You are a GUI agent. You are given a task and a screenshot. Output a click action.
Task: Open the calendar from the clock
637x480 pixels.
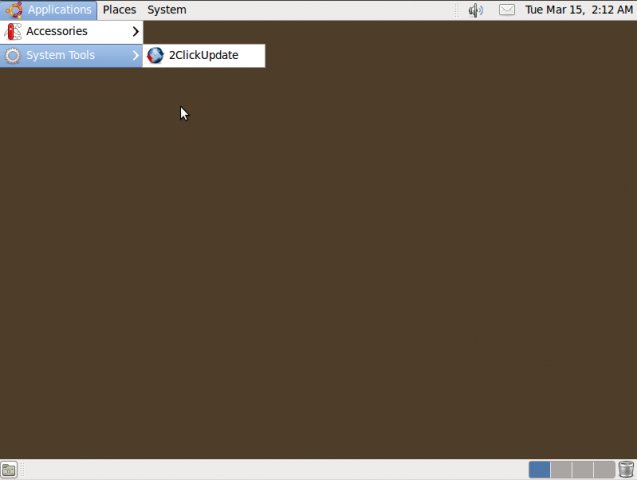point(579,10)
